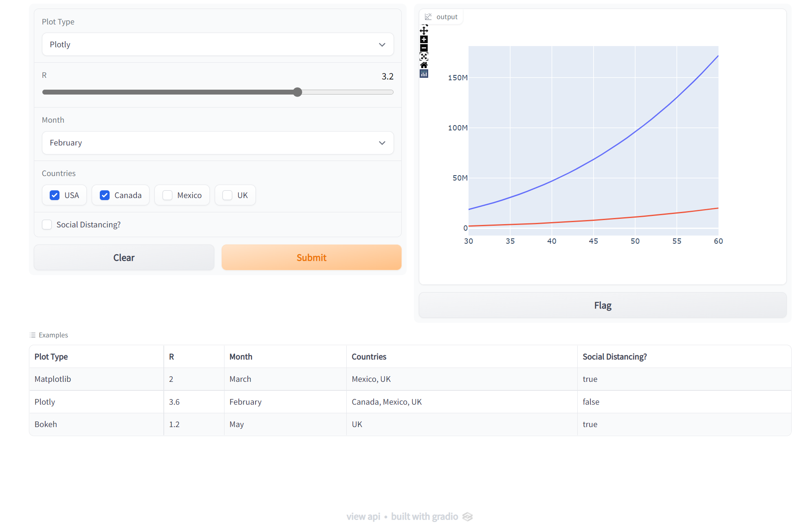
Task: Click the Flag button below the plot
Action: coord(602,305)
